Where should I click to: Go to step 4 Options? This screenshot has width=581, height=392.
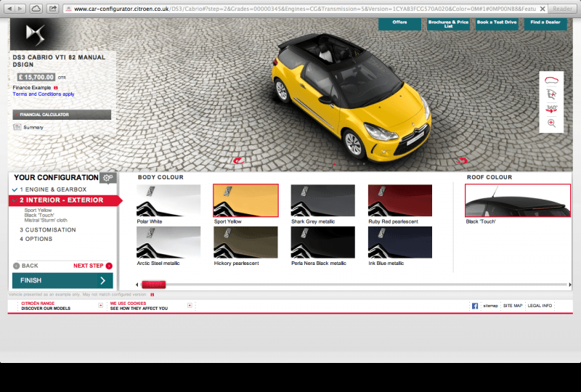[36, 239]
